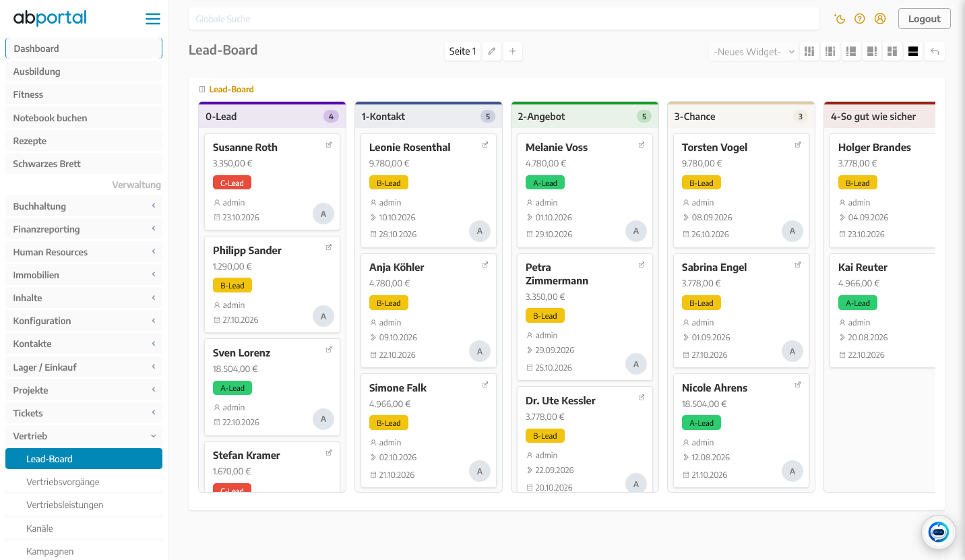Click the open icon on Simone Falk card
Viewport: 965px width, 560px height.
pyautogui.click(x=485, y=385)
